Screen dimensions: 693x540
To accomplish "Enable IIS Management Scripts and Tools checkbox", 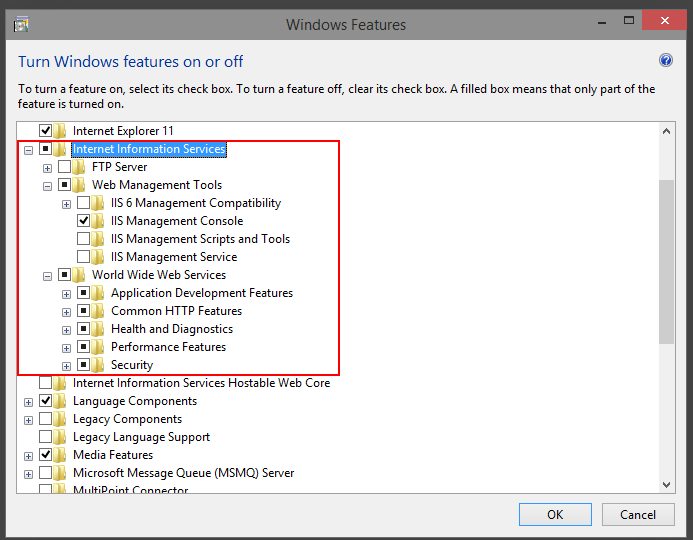I will 83,239.
